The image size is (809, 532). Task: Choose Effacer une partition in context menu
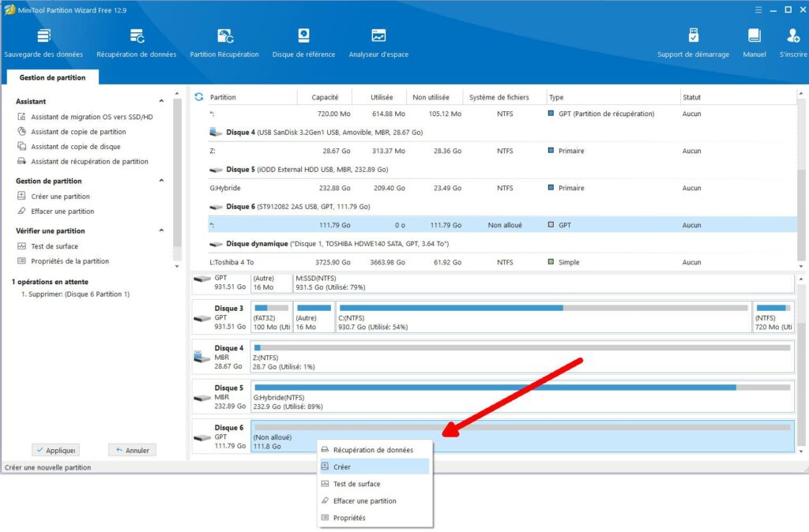[x=374, y=501]
